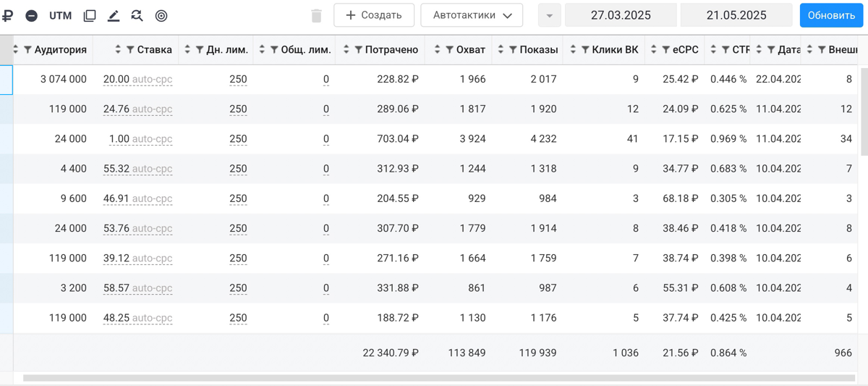Edit the bid 55.32 auto-cpc
This screenshot has width=868, height=386.
[138, 169]
